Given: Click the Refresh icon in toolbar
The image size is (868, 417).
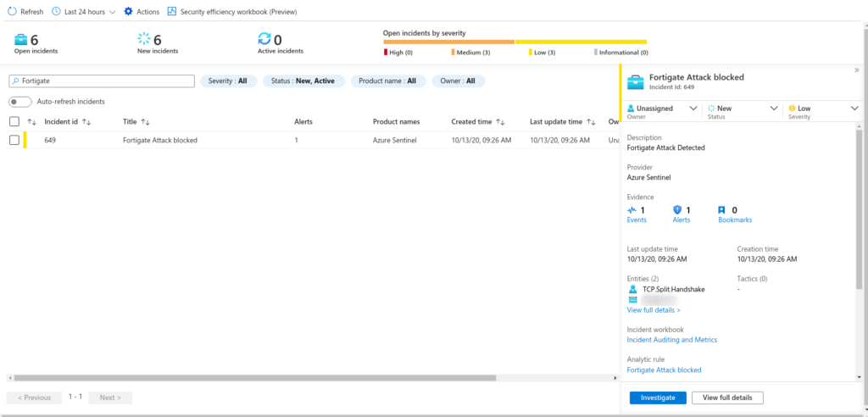Looking at the screenshot, I should click(x=12, y=12).
